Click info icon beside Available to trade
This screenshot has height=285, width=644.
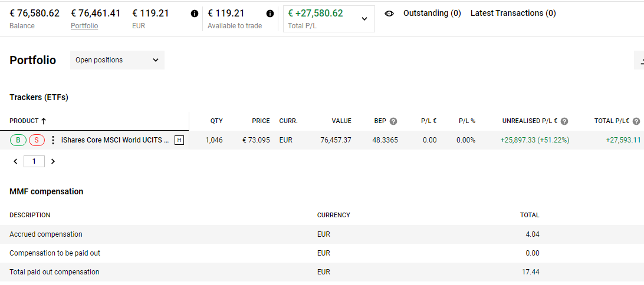(270, 14)
